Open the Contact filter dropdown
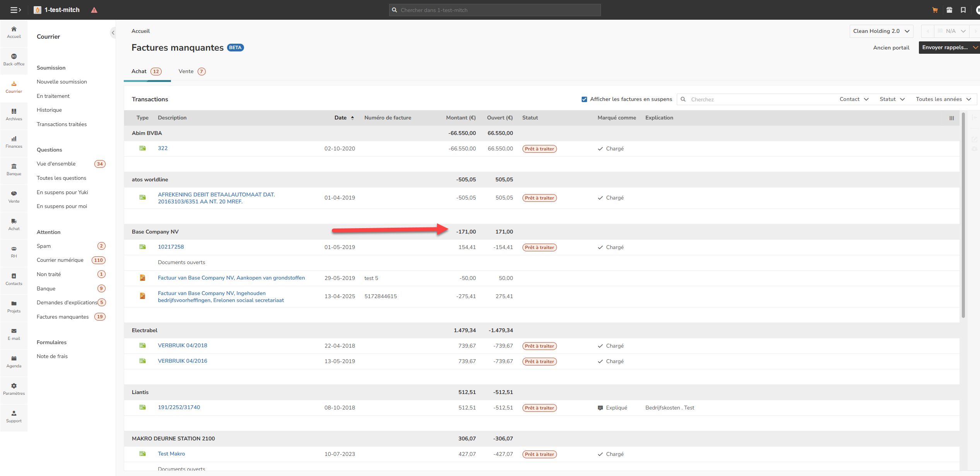 tap(854, 99)
